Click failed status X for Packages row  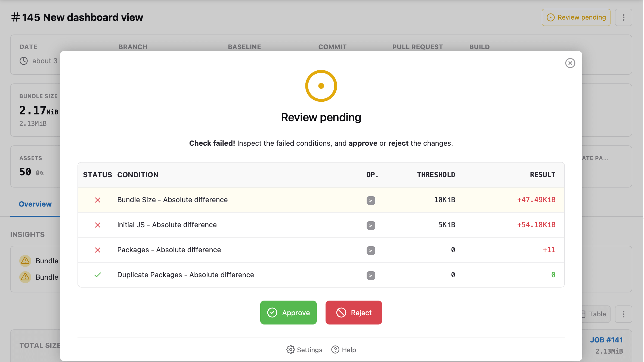tap(98, 250)
